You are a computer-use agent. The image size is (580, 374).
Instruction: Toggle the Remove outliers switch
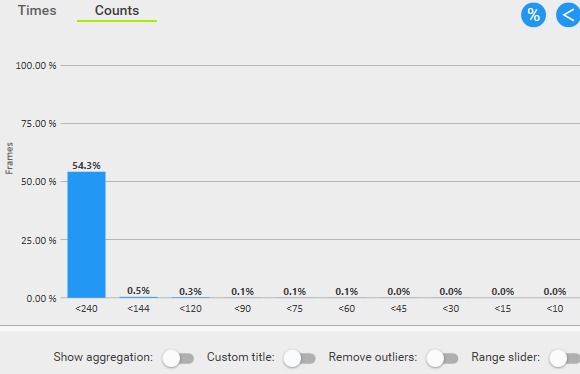[442, 358]
